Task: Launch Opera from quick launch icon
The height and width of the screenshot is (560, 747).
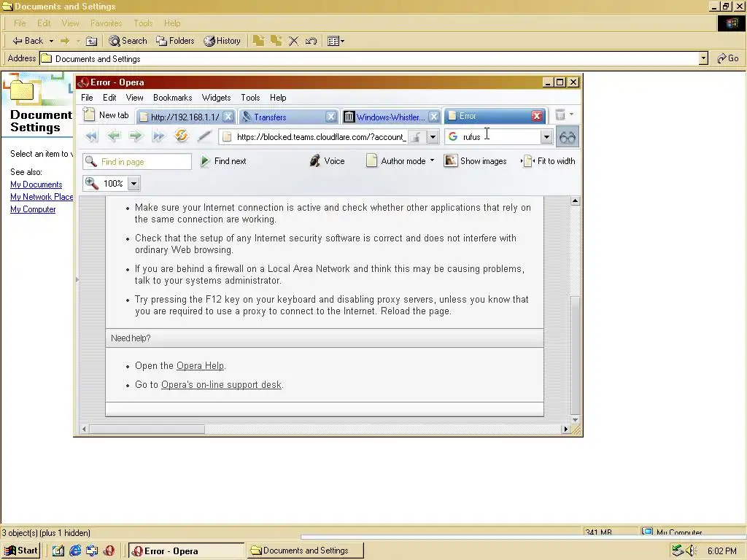Action: coord(109,551)
